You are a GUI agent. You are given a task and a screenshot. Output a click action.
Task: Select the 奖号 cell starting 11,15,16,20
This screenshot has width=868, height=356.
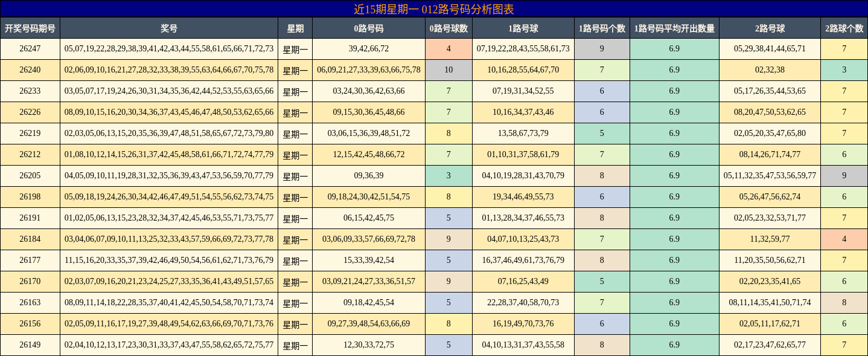[169, 261]
